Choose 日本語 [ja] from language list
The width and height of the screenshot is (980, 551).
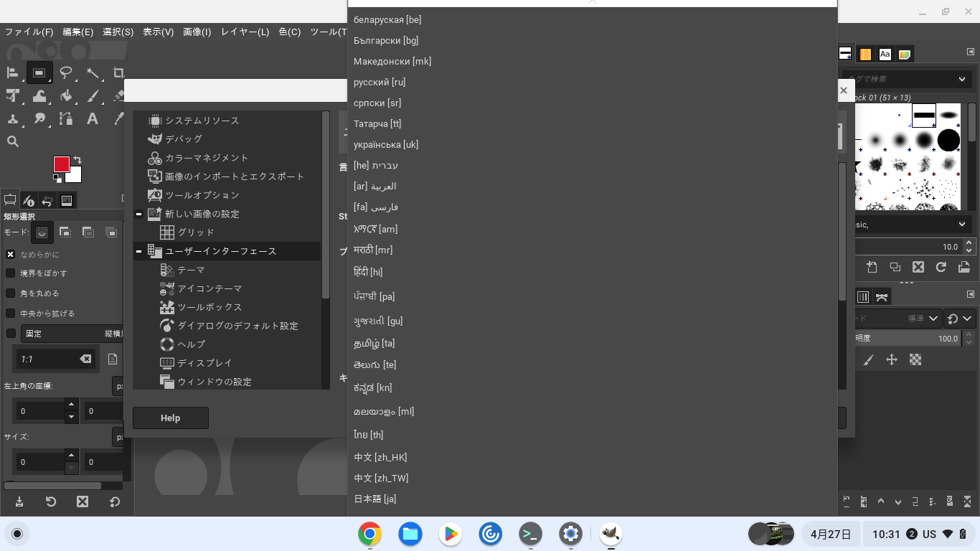[x=374, y=499]
